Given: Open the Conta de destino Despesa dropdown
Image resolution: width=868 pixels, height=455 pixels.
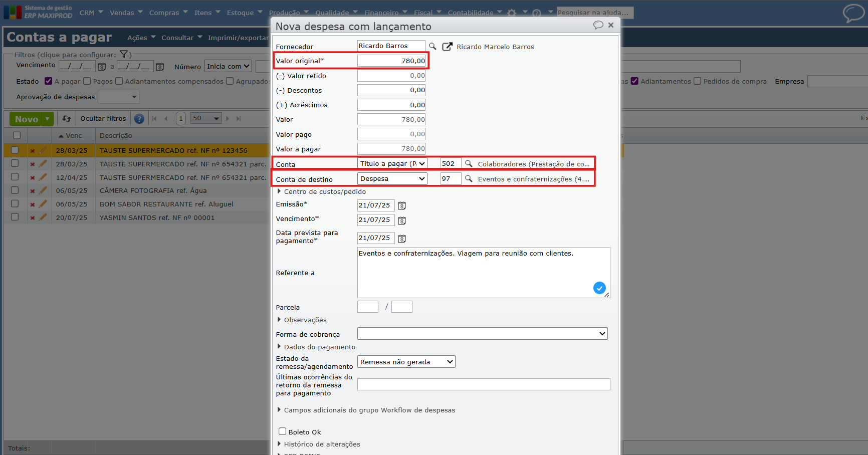Looking at the screenshot, I should point(392,178).
